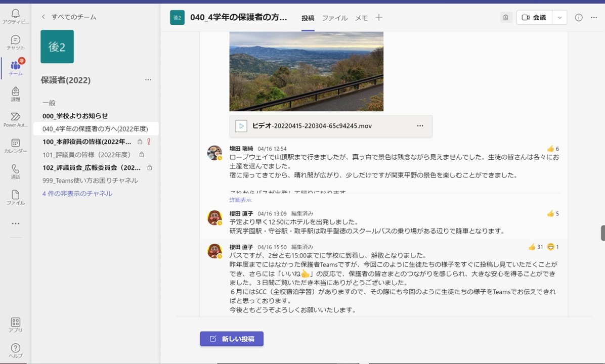
Task: Click the 後2 team avatar tile
Action: (x=57, y=47)
